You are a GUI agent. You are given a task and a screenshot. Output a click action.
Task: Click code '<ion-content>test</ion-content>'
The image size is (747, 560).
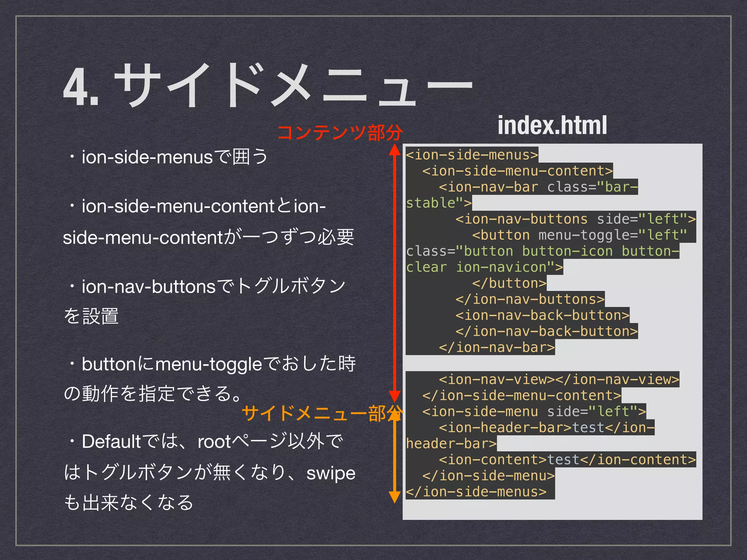[568, 459]
